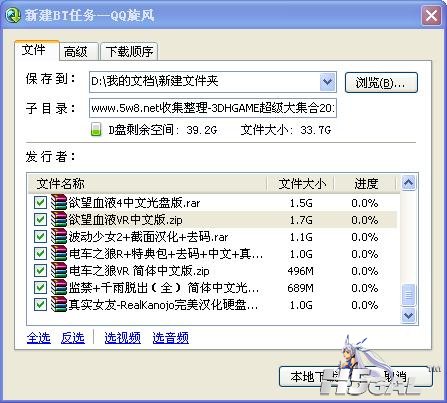The height and width of the screenshot is (403, 447).
Task: Click the 浏览(B)... button
Action: 381,82
